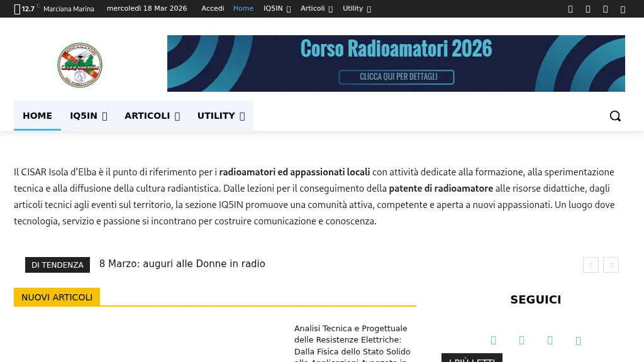Advance trending carousel with right arrow
Screen dimensions: 644x362
611,265
